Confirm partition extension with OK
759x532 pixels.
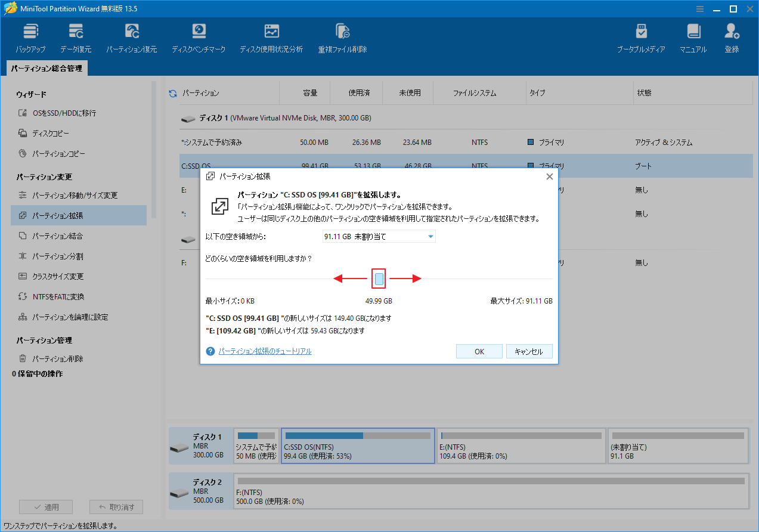(479, 351)
